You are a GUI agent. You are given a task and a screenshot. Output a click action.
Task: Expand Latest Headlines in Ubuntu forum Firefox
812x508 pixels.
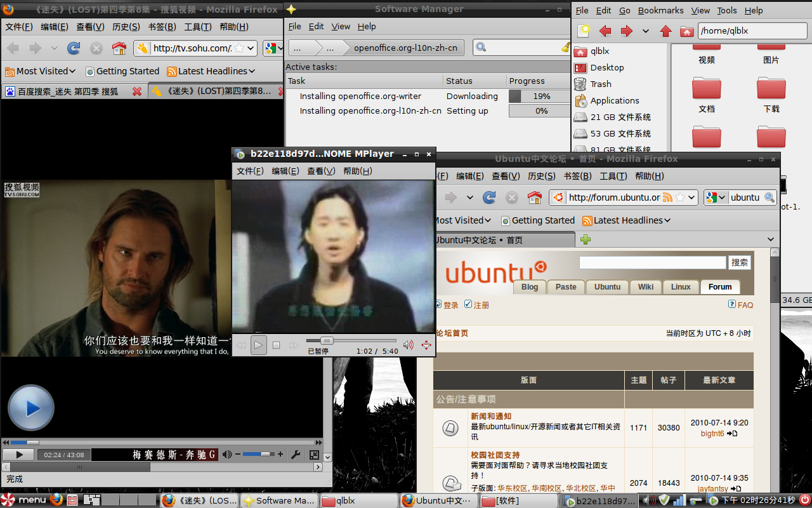pyautogui.click(x=627, y=220)
